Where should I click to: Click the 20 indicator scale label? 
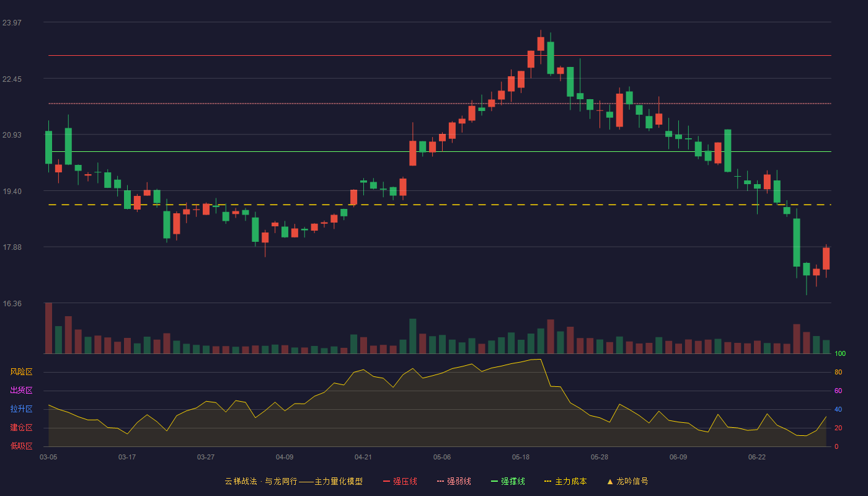[838, 428]
